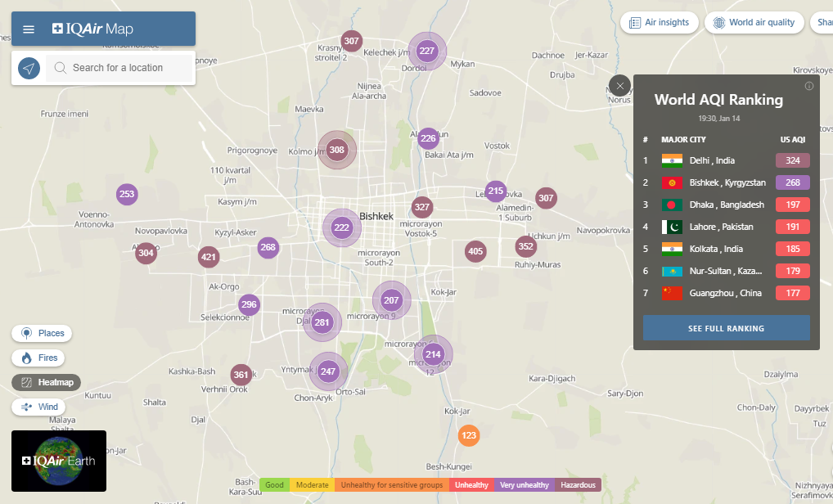Click the 421 AQI station marker
The image size is (833, 504).
coord(209,258)
